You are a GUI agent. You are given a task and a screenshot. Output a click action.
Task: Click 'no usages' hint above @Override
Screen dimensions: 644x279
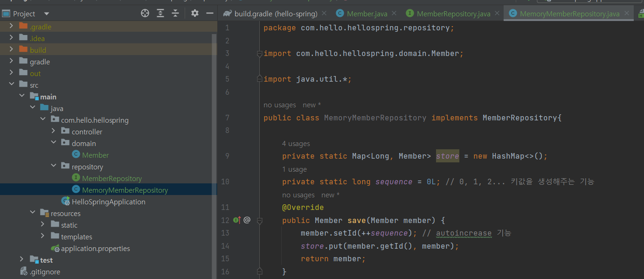[298, 195]
